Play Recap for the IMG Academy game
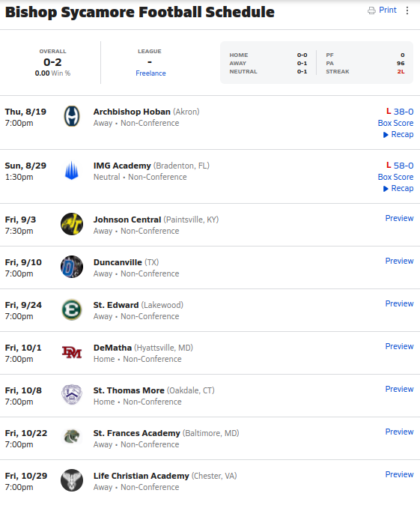 [x=398, y=188]
